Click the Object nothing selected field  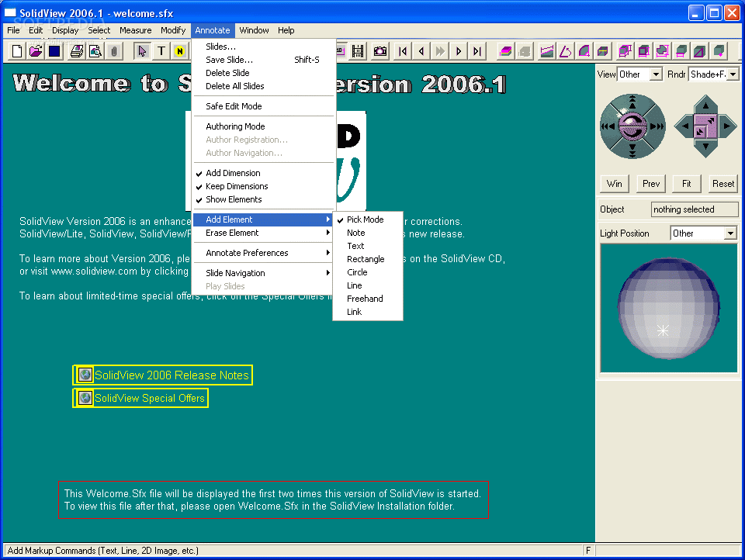(695, 209)
